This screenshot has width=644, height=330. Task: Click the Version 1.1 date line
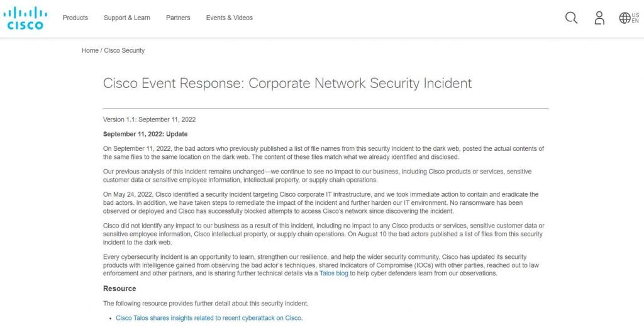point(149,119)
